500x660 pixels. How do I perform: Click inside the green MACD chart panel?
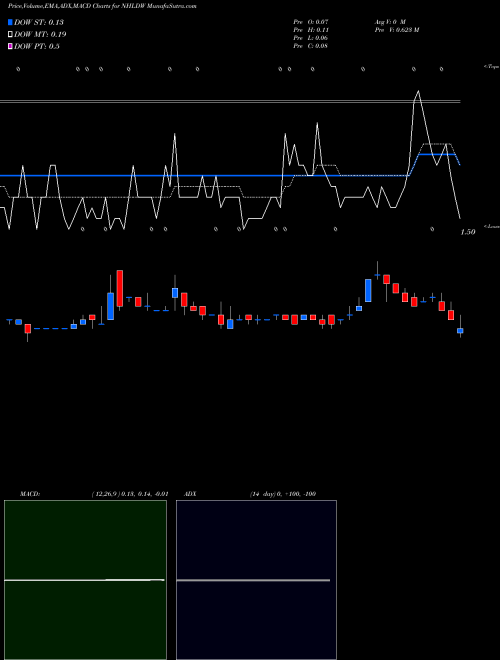coord(85,580)
